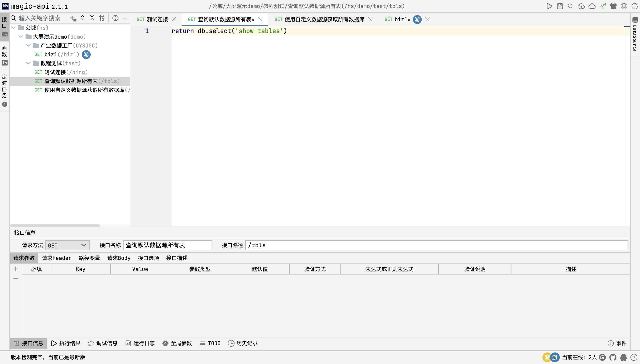Click the paper plane push icon
Image resolution: width=640 pixels, height=364 pixels.
[602, 6]
